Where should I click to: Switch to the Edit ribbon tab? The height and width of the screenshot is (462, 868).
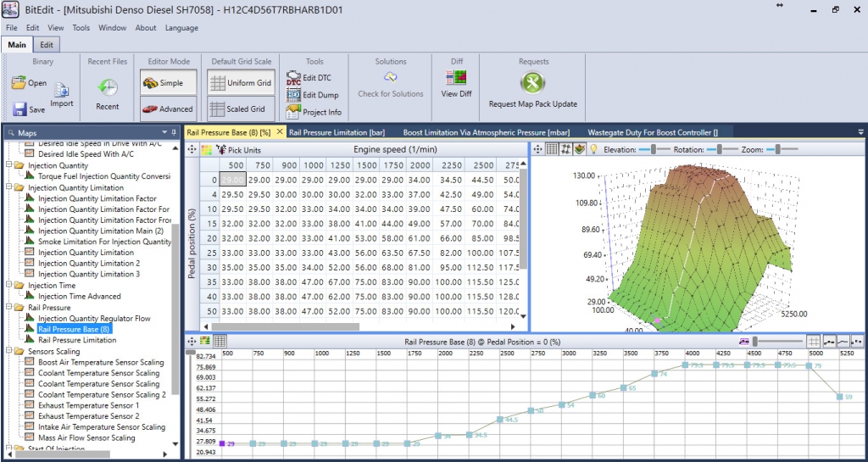pos(47,45)
